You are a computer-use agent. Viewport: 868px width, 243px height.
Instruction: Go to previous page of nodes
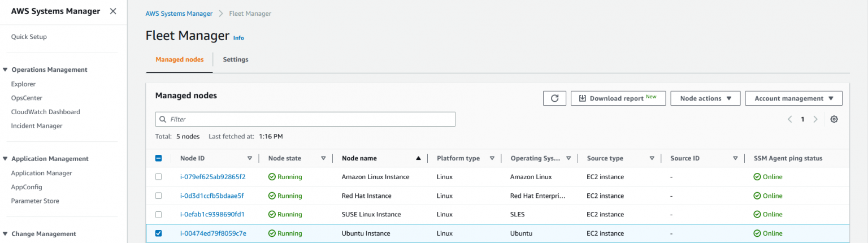[x=789, y=119]
